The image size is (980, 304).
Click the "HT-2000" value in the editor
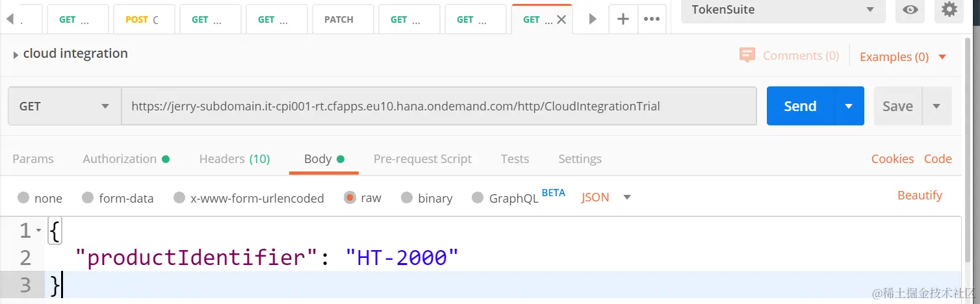402,259
